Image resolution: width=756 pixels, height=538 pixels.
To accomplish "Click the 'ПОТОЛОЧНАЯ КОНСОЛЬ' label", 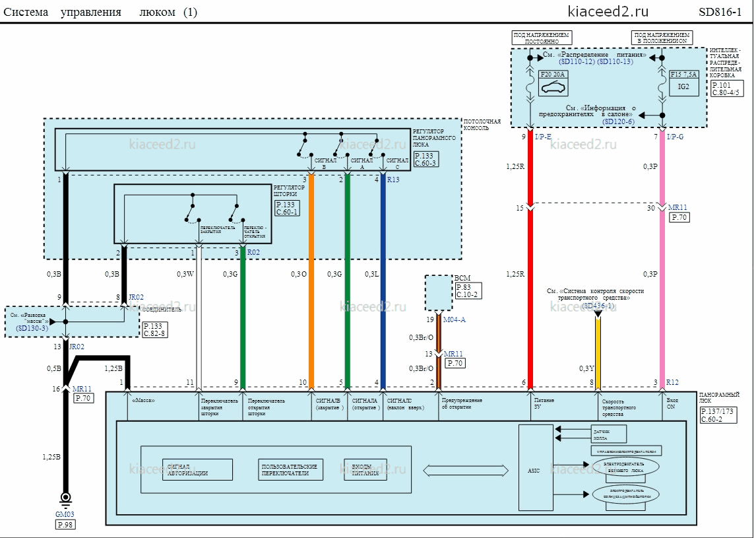I will pos(482,125).
